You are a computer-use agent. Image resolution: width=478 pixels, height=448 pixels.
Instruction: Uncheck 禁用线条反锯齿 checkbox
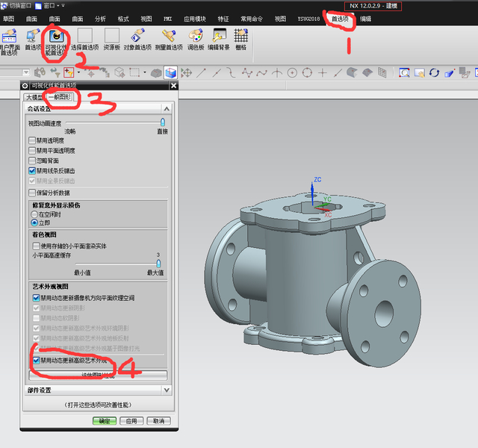32,171
